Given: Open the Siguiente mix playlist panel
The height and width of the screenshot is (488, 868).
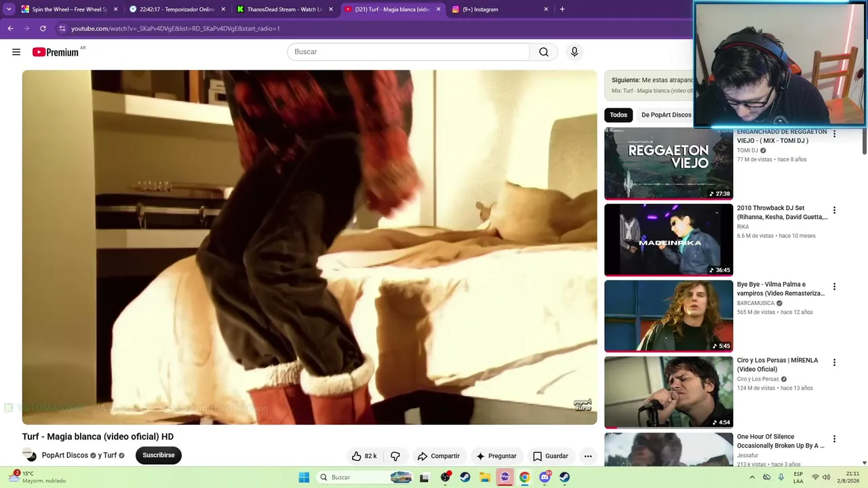Looking at the screenshot, I should [649, 85].
